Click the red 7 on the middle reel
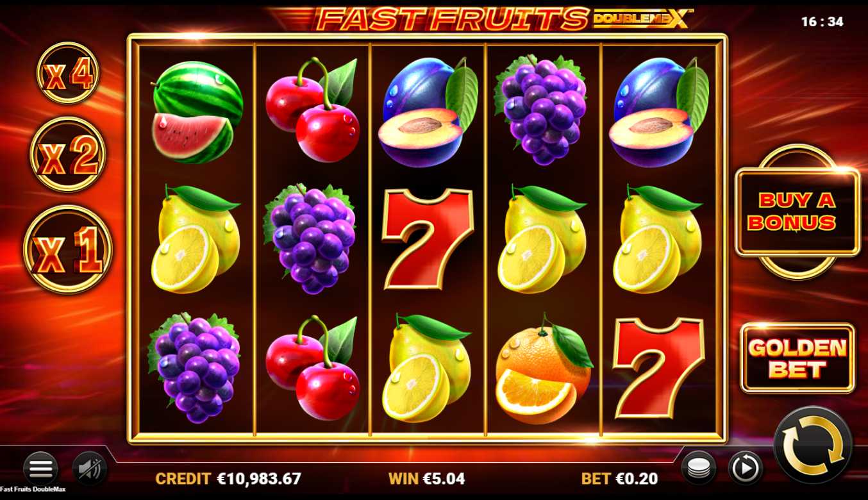This screenshot has width=868, height=500. (x=428, y=238)
